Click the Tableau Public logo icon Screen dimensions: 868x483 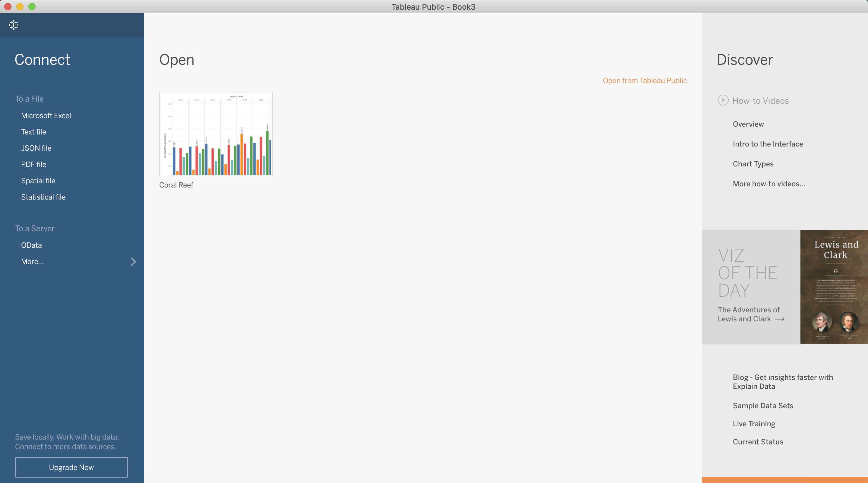13,25
